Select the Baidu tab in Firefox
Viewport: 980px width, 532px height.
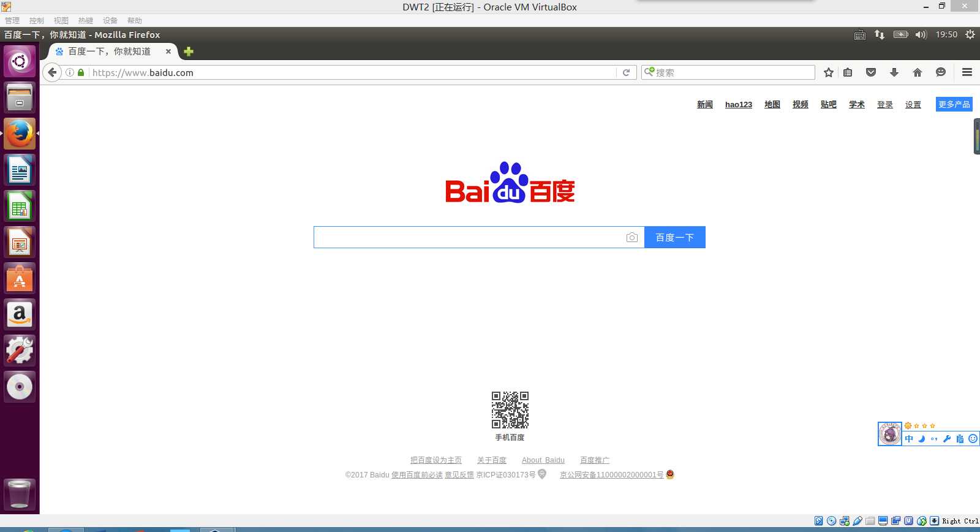point(109,51)
